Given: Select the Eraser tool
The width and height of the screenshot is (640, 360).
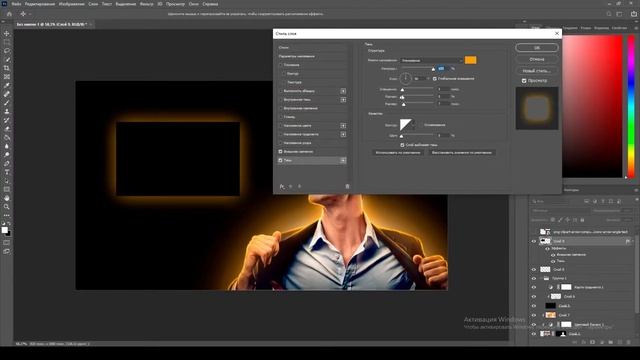Looking at the screenshot, I should [x=7, y=129].
